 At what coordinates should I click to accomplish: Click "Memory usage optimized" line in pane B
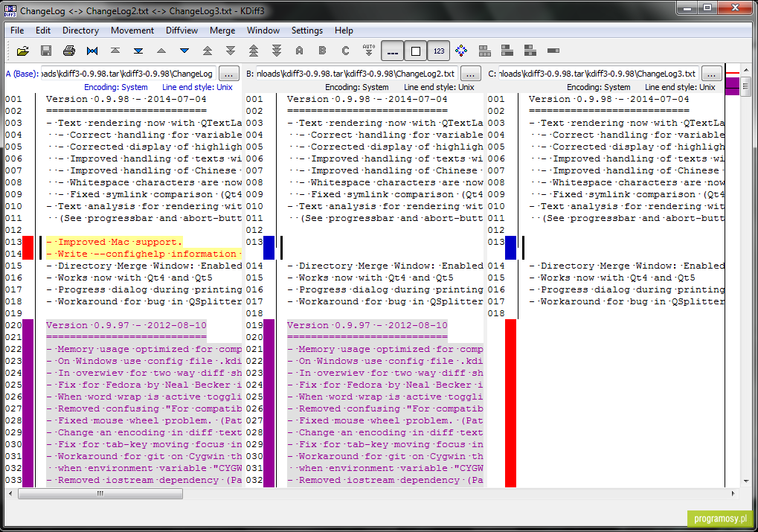[385, 349]
